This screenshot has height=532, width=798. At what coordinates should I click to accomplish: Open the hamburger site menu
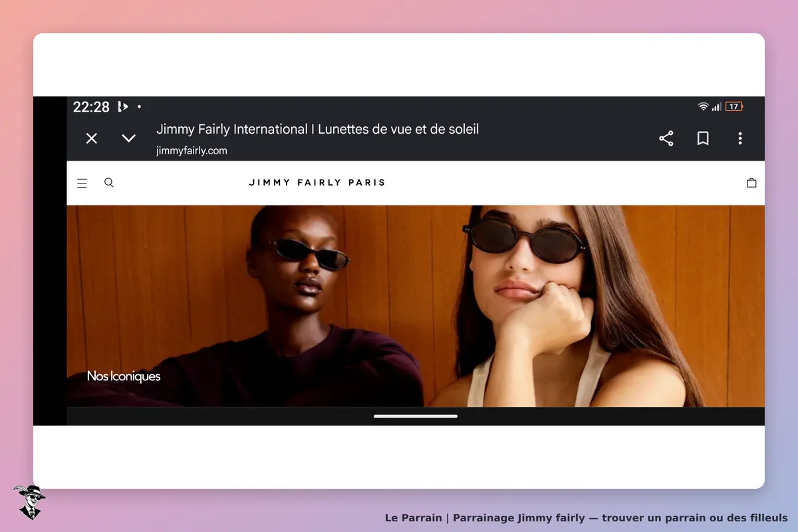82,183
